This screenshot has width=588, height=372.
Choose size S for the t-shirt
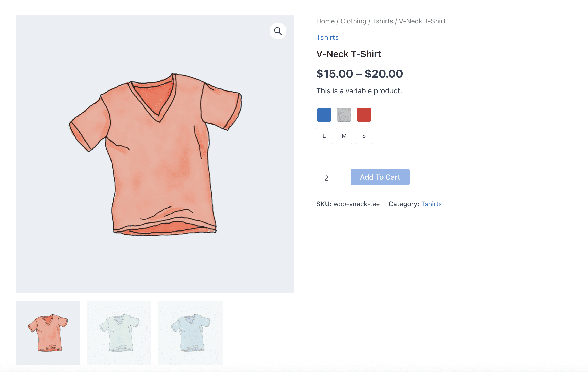click(x=364, y=136)
